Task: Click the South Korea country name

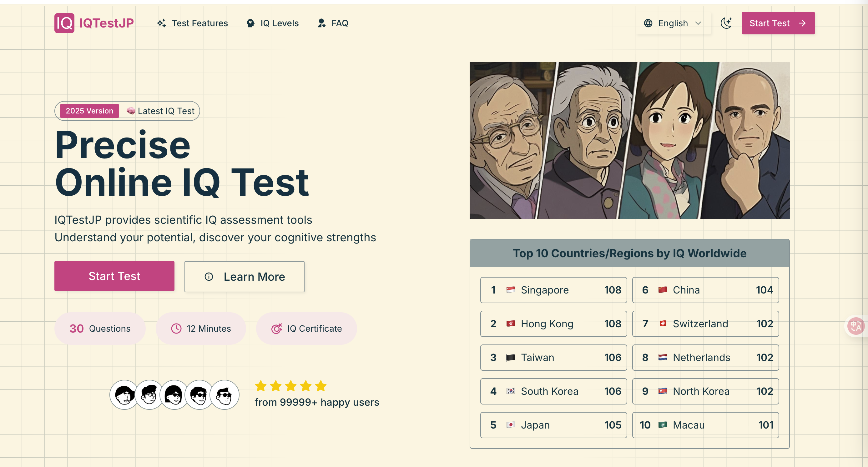Action: click(550, 391)
